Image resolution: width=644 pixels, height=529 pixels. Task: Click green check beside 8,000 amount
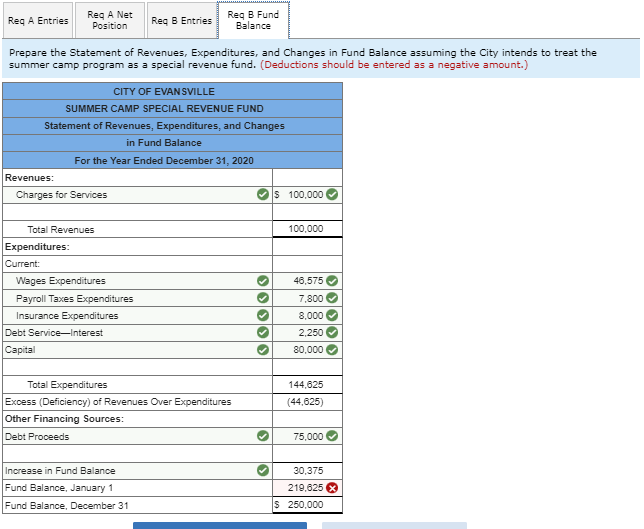(332, 315)
